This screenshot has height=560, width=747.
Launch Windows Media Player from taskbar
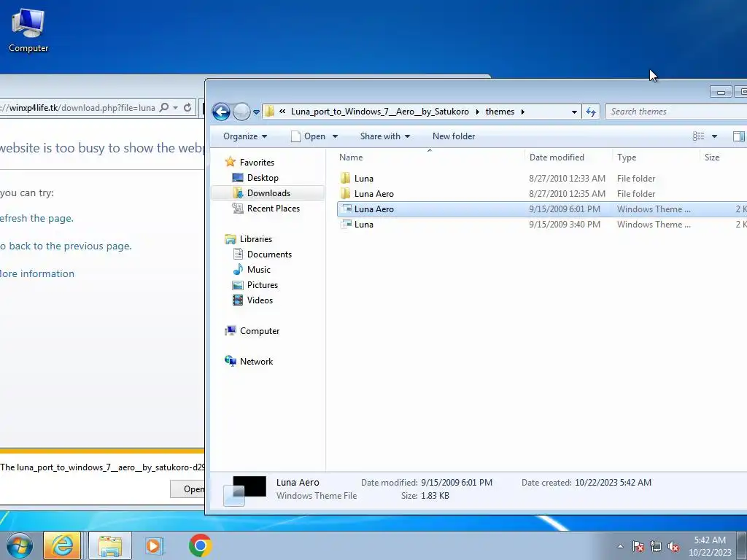point(153,545)
